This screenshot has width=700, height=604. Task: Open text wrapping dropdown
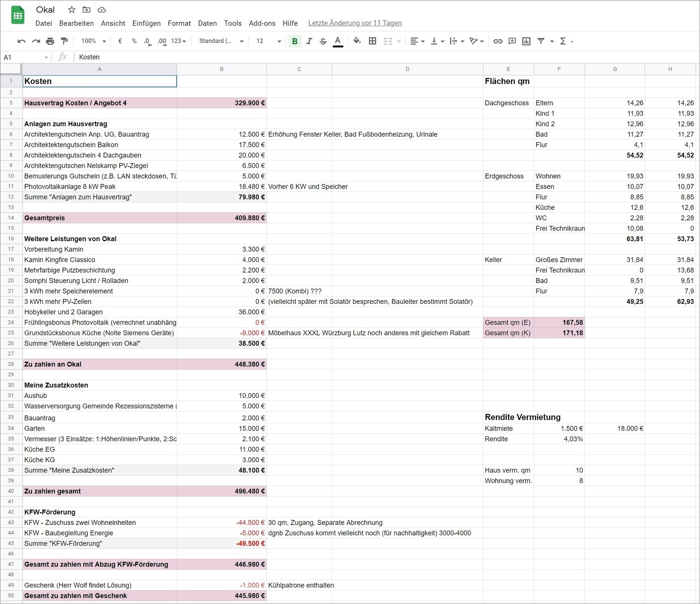(457, 41)
